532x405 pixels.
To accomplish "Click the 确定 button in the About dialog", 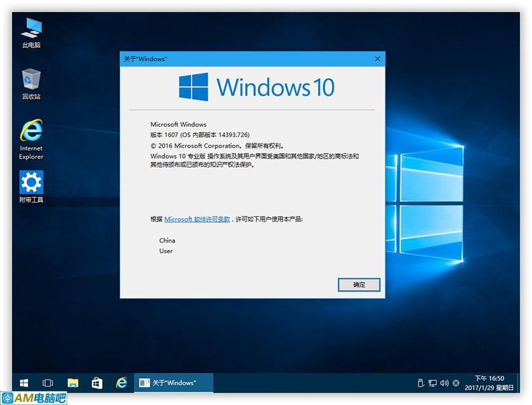I will click(x=359, y=284).
